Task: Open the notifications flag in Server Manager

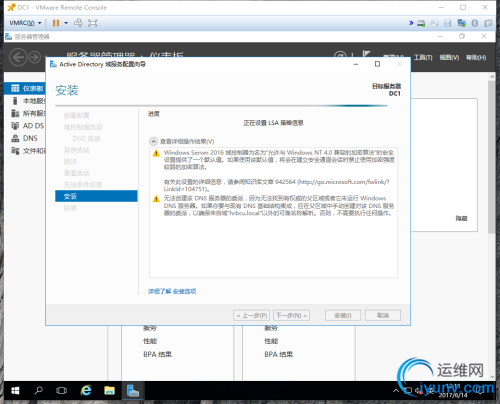Action: (367, 55)
